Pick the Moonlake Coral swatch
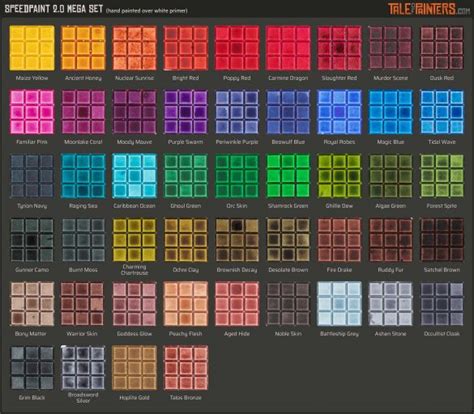The height and width of the screenshot is (414, 474). (x=83, y=112)
